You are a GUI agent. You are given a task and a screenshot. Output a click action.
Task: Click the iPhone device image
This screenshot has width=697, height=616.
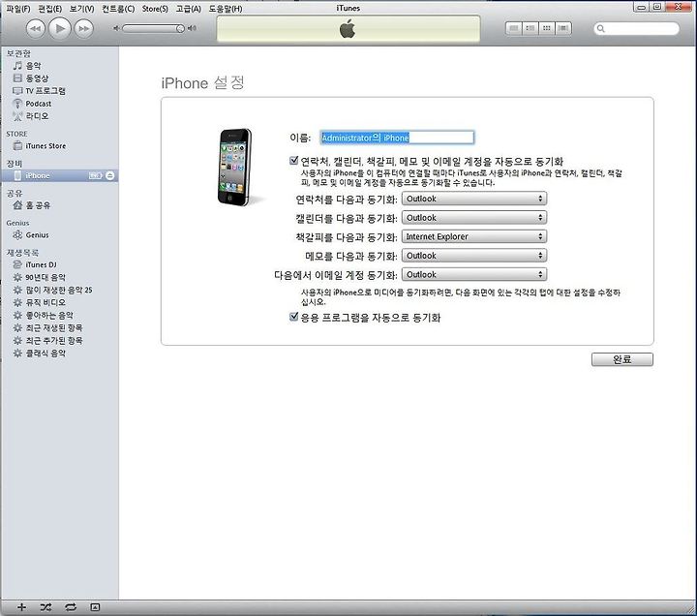pyautogui.click(x=234, y=168)
